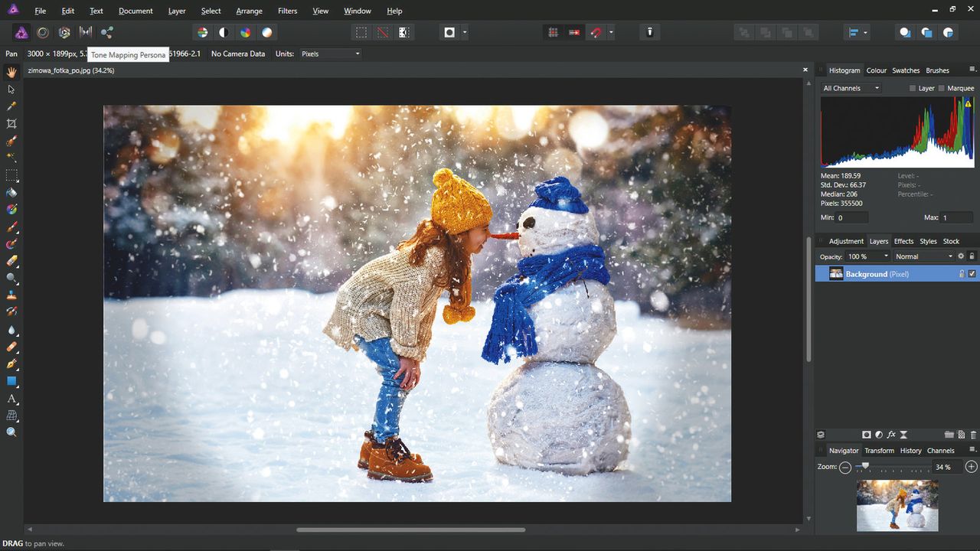Click the Select All toolbar icon
The image size is (980, 551).
(x=361, y=32)
